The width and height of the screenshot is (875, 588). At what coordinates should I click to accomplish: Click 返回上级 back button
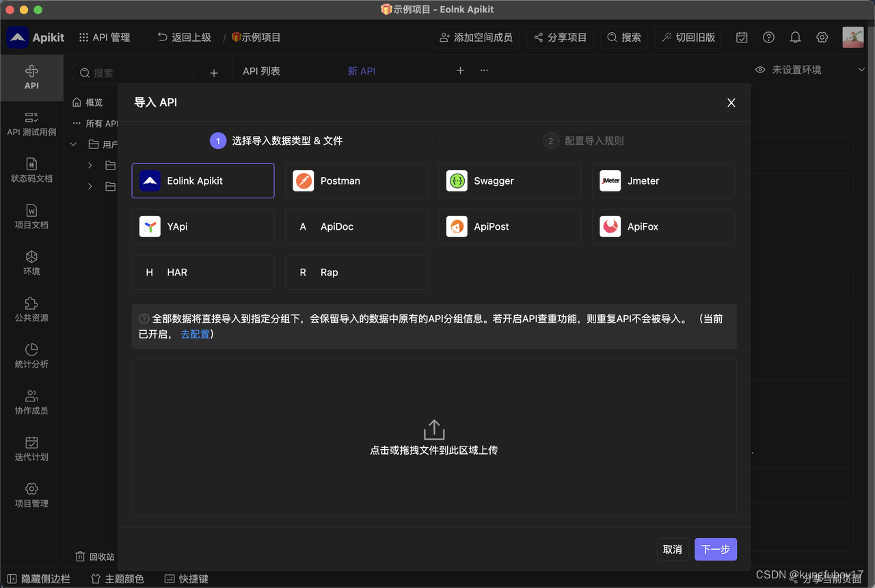click(x=184, y=38)
